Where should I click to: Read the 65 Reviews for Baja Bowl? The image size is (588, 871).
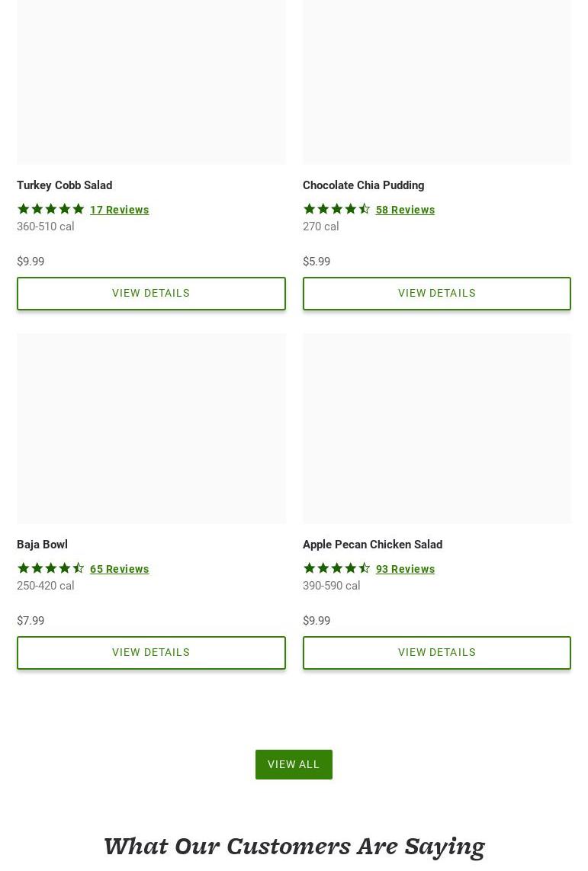click(x=120, y=569)
